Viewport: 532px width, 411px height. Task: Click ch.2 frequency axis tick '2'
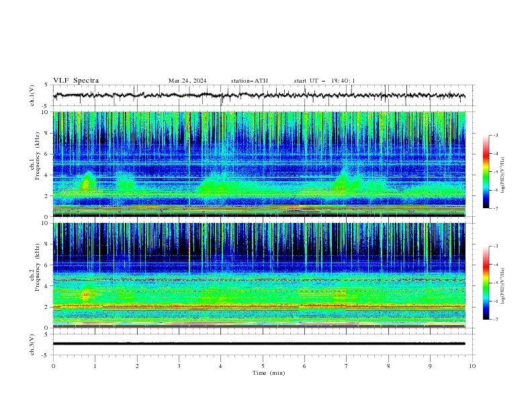[47, 307]
